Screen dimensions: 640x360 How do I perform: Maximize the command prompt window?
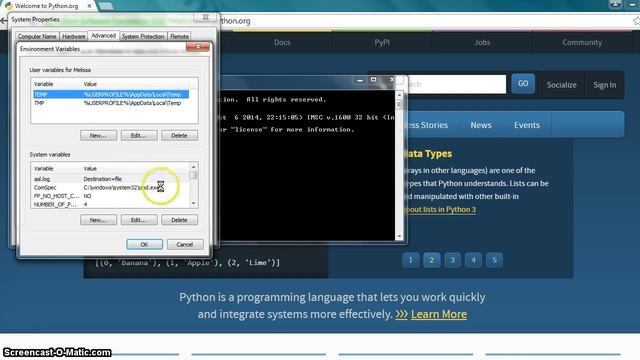tap(373, 80)
